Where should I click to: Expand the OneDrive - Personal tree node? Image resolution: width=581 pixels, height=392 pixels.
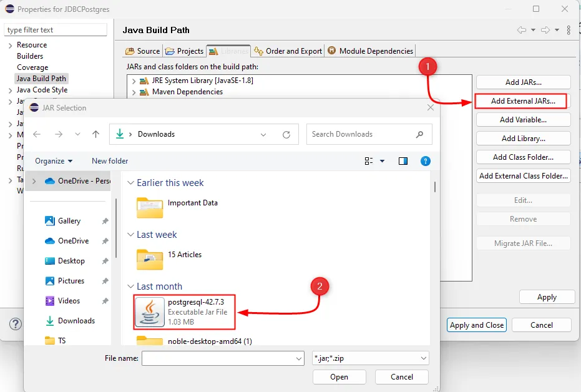point(34,182)
